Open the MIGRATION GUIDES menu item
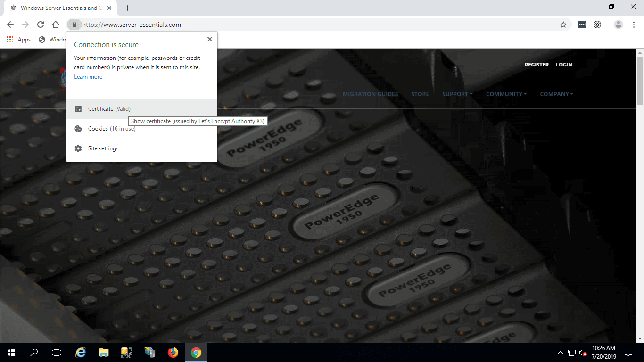Viewport: 644px width, 362px height. point(370,94)
